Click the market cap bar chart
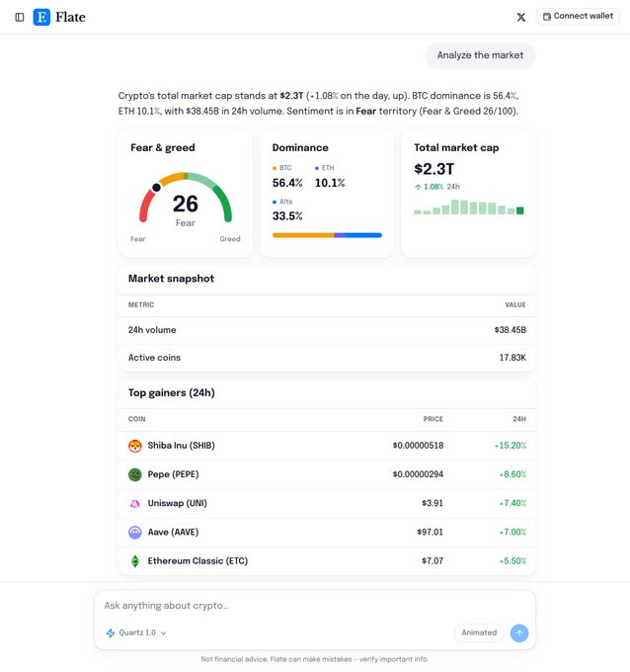Screen dimensions: 630x672 point(468,207)
